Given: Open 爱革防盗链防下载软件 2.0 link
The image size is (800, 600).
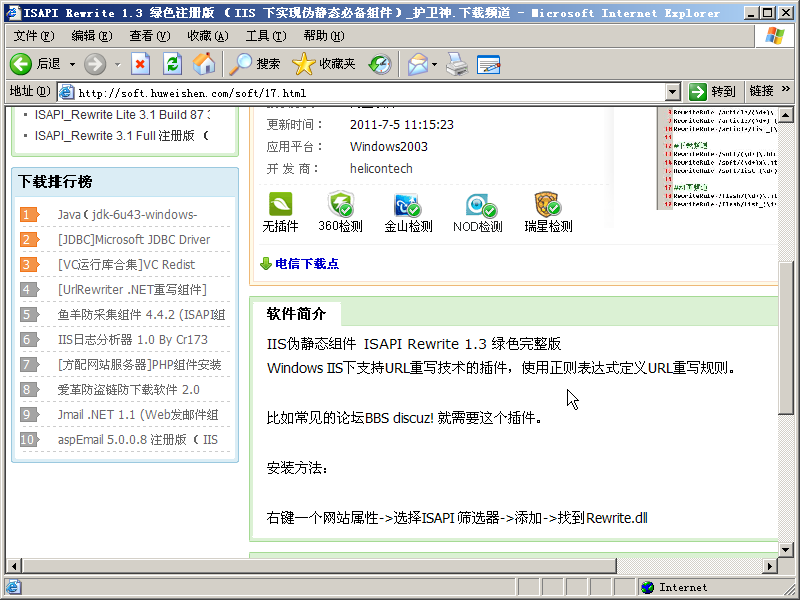Looking at the screenshot, I should point(129,390).
